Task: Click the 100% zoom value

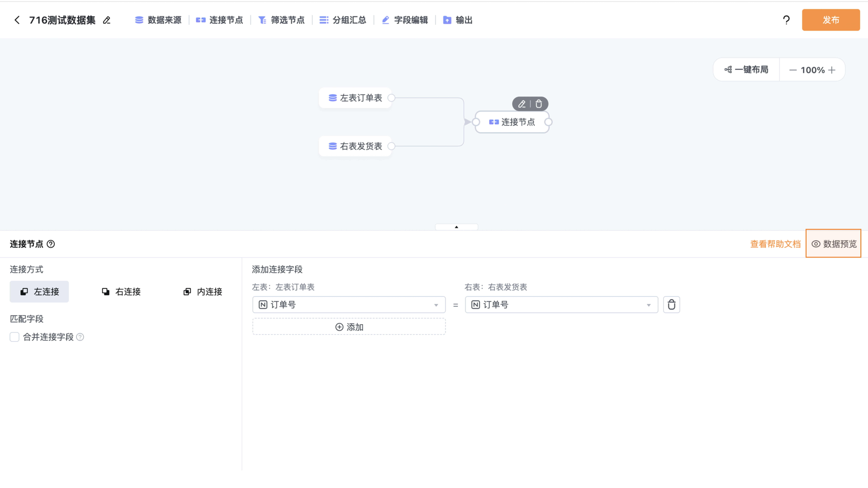Action: click(x=813, y=70)
